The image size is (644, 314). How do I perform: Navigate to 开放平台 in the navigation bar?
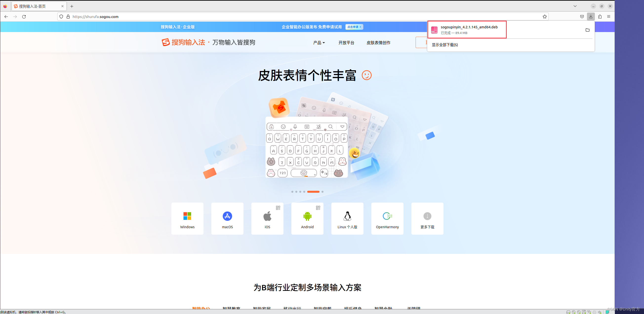click(346, 42)
